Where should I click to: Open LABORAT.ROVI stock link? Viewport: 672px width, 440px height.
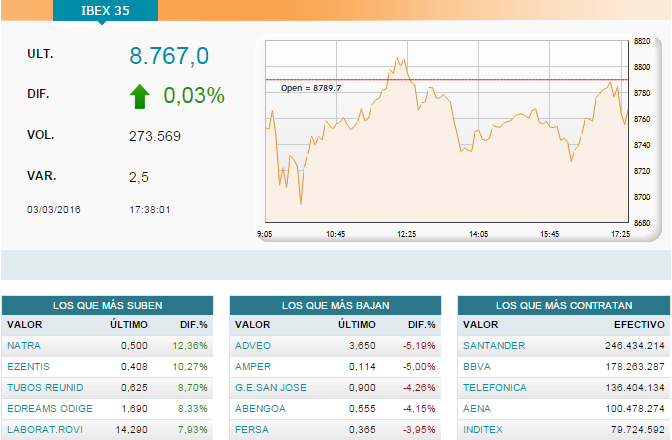tap(45, 429)
